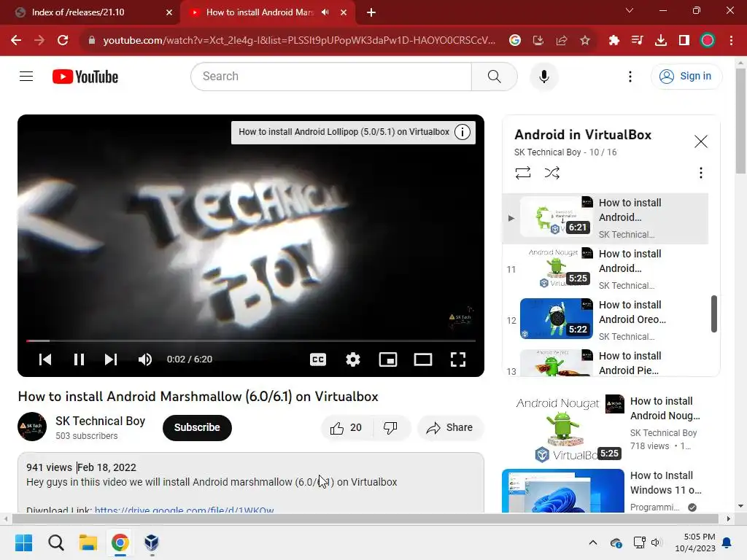Click the playlist panel scrollbar
This screenshot has height=560, width=747.
click(713, 314)
